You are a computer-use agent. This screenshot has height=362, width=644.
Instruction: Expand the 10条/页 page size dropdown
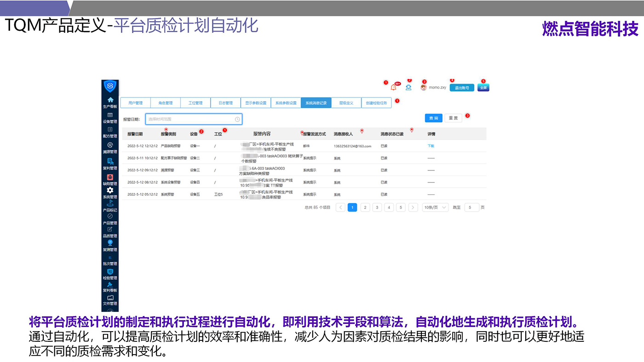pos(435,208)
